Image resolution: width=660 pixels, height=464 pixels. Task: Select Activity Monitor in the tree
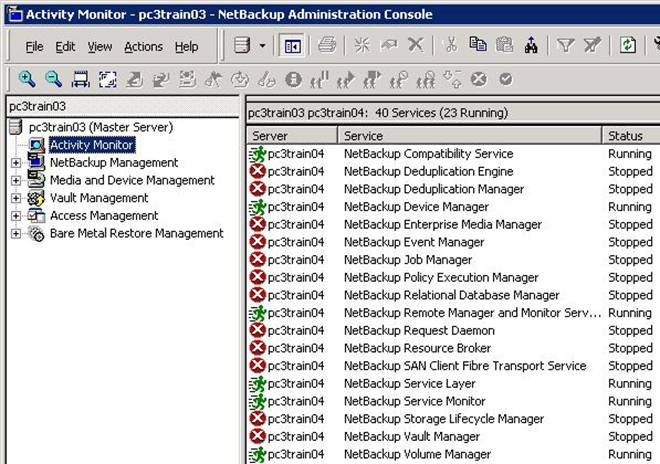pyautogui.click(x=91, y=145)
